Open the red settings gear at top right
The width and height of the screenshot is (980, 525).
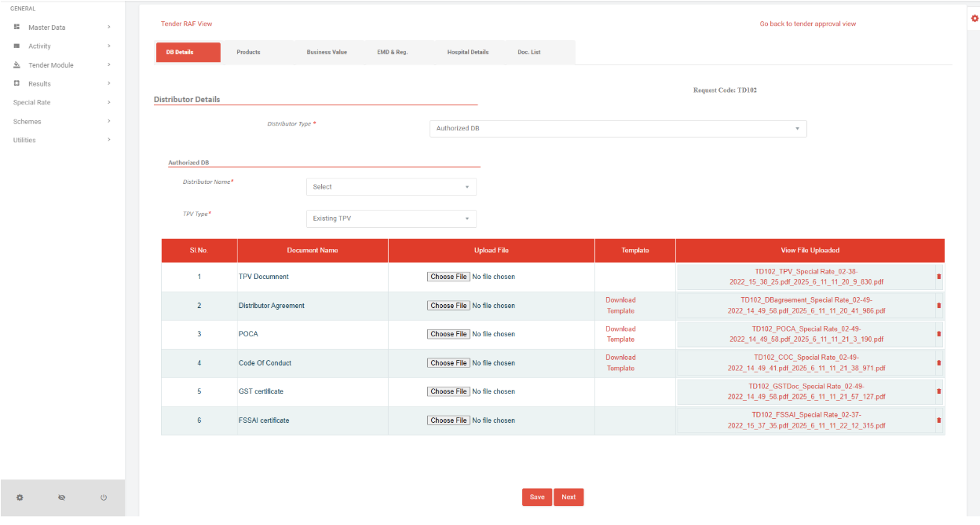[x=975, y=18]
